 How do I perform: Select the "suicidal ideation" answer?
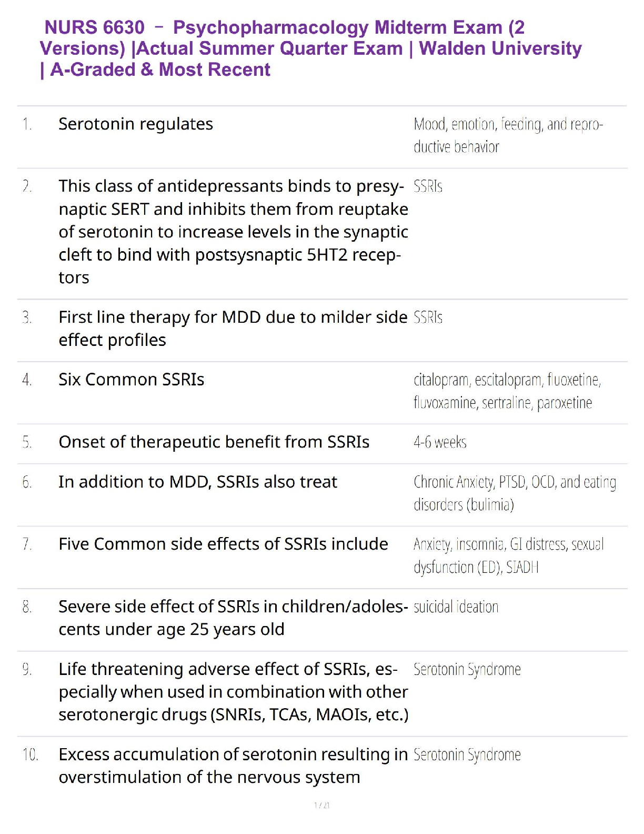click(x=456, y=607)
